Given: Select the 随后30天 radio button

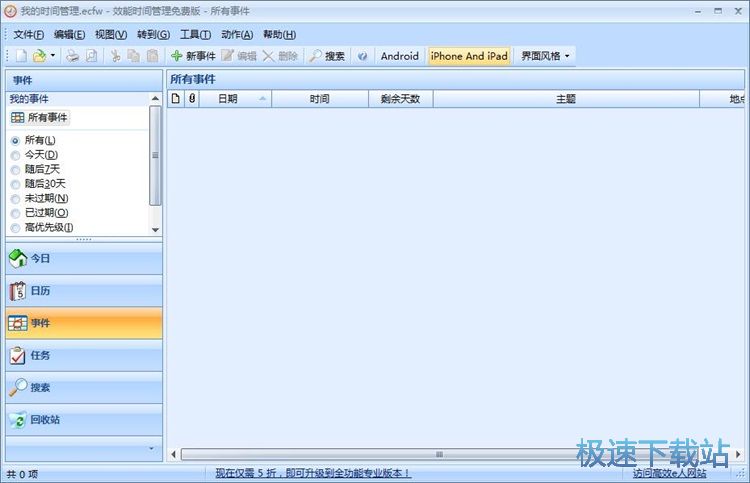Looking at the screenshot, I should pos(15,184).
